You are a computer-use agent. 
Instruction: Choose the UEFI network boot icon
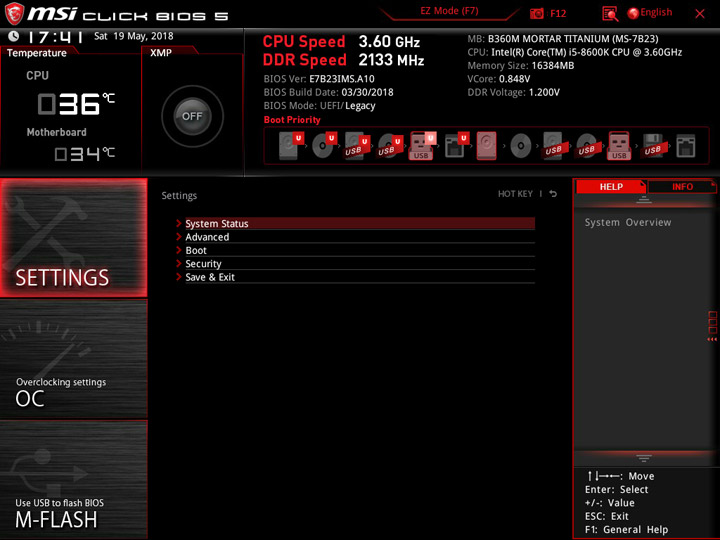point(456,146)
